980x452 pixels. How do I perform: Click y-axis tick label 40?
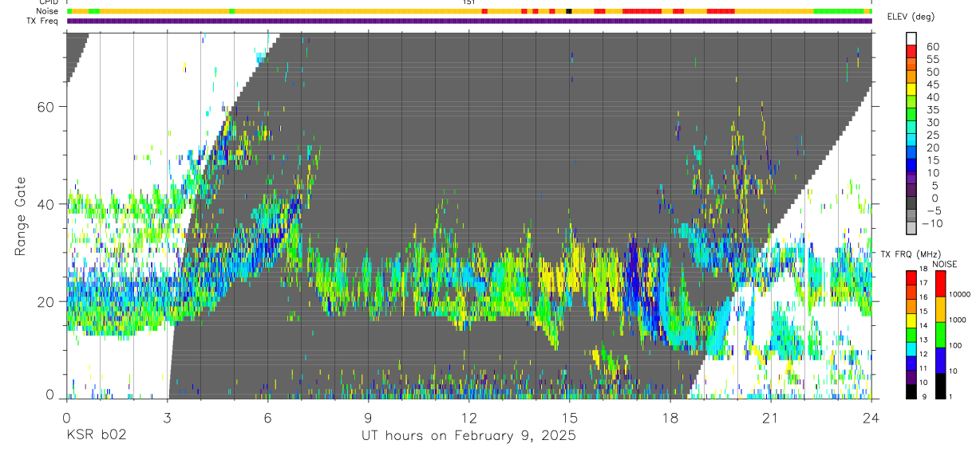(46, 204)
